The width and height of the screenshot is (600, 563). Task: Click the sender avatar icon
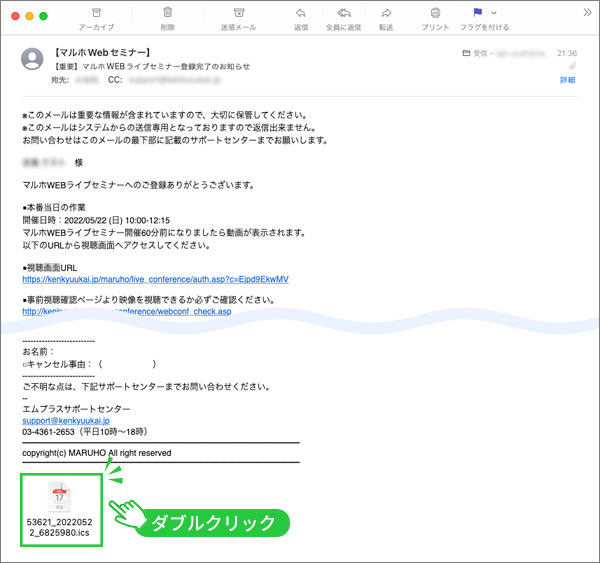pos(32,59)
